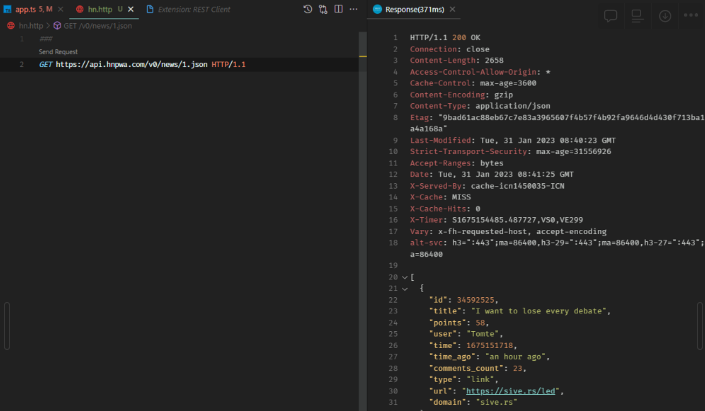The width and height of the screenshot is (705, 411).
Task: Click the purple cube symbol icon in breadcrumb
Action: [x=57, y=26]
